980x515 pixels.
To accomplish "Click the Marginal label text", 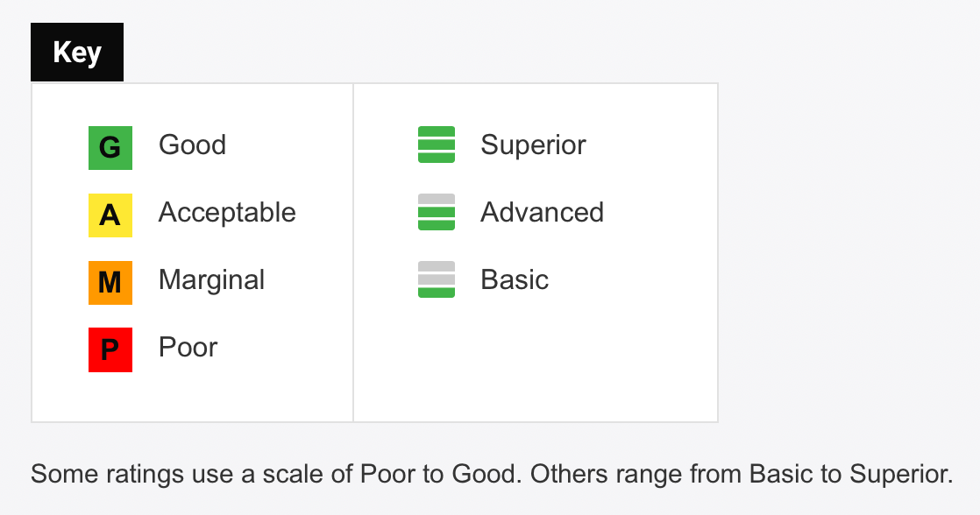I will click(211, 280).
